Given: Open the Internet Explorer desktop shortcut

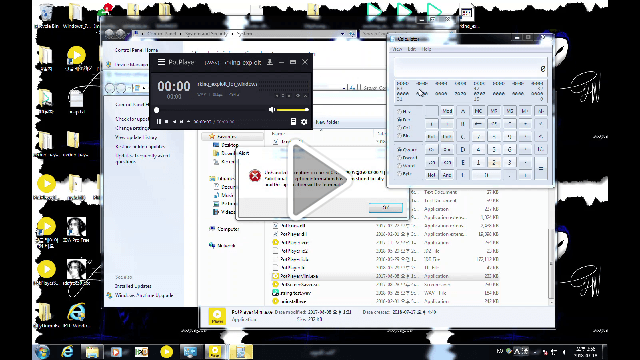Looking at the screenshot, I should pyautogui.click(x=76, y=315).
